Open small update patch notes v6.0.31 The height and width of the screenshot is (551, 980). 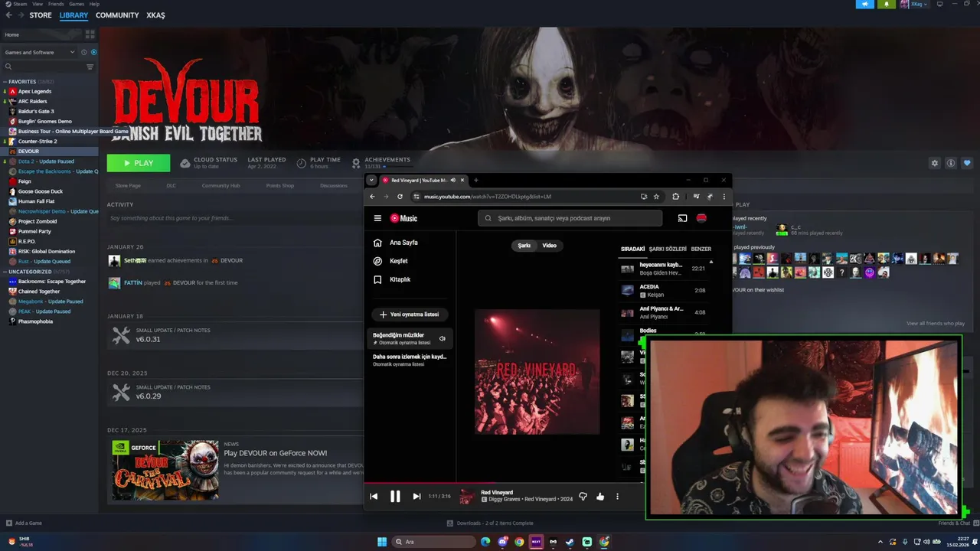pos(234,335)
